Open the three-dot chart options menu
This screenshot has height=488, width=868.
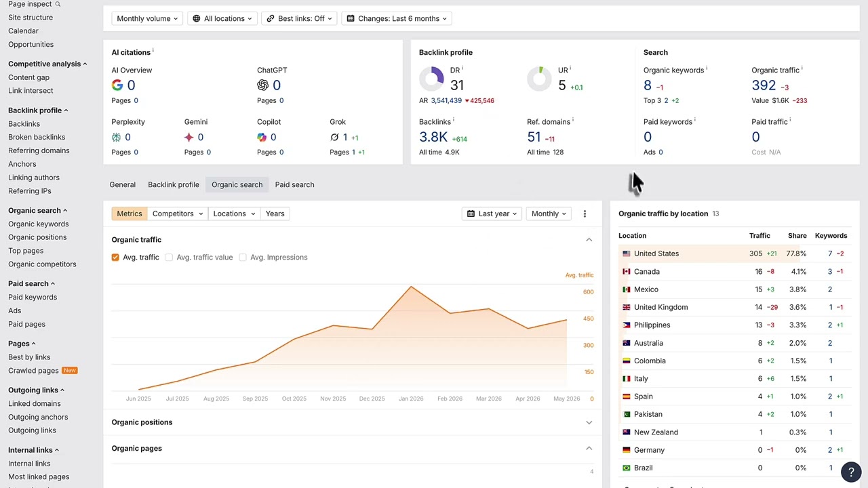tap(585, 213)
